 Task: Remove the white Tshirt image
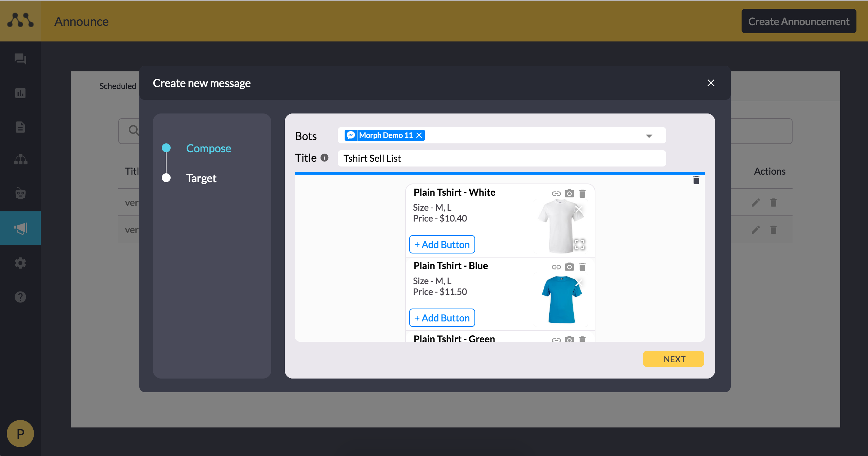point(579,209)
